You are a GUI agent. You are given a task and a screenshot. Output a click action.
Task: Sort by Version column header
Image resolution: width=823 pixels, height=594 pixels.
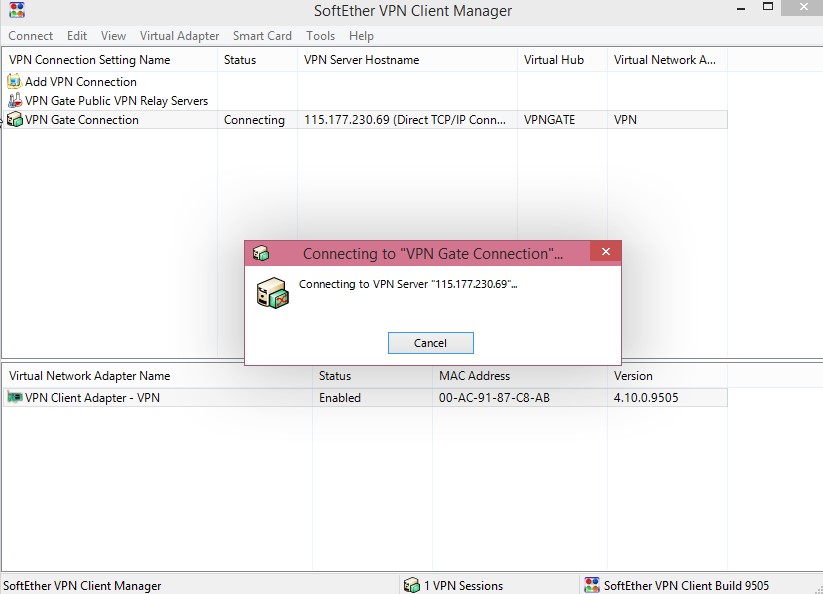pyautogui.click(x=667, y=376)
